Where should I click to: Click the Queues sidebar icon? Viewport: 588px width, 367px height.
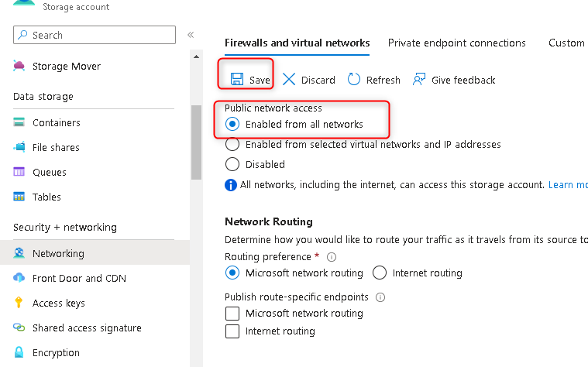pyautogui.click(x=19, y=172)
